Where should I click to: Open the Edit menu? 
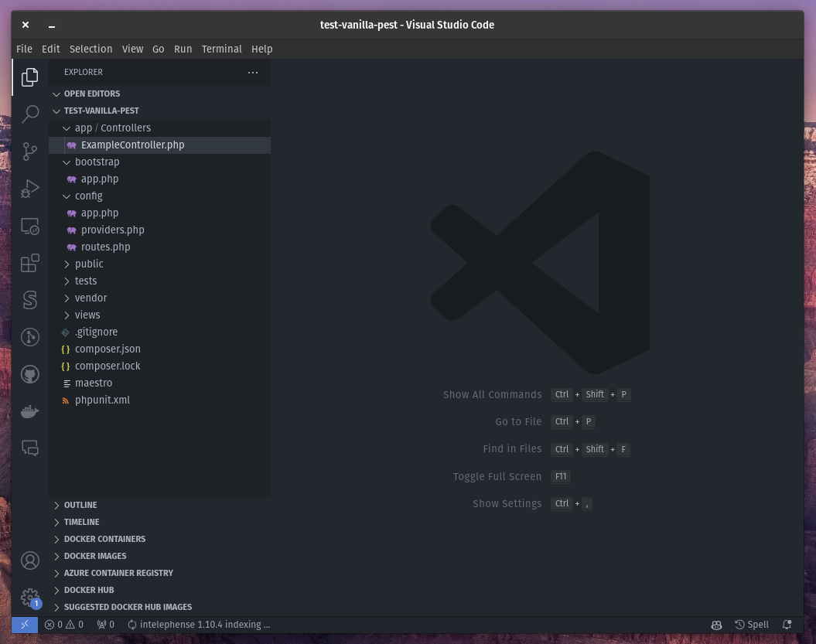(50, 49)
